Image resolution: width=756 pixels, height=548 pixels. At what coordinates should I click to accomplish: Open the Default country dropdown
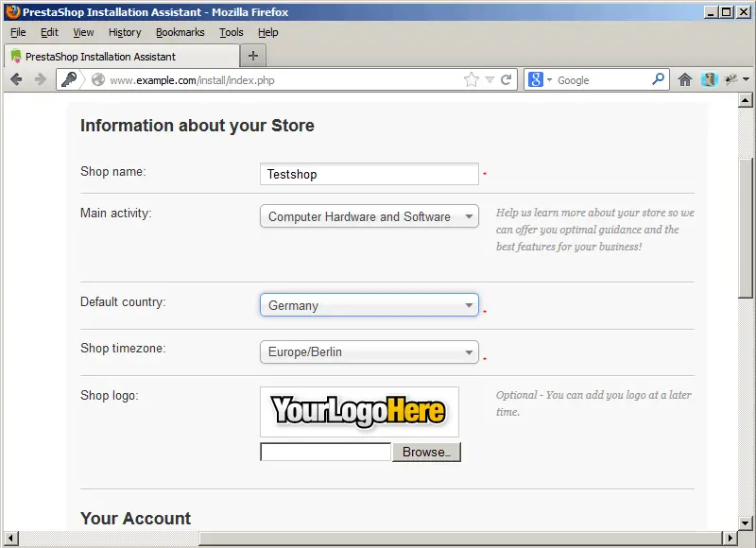tap(369, 305)
